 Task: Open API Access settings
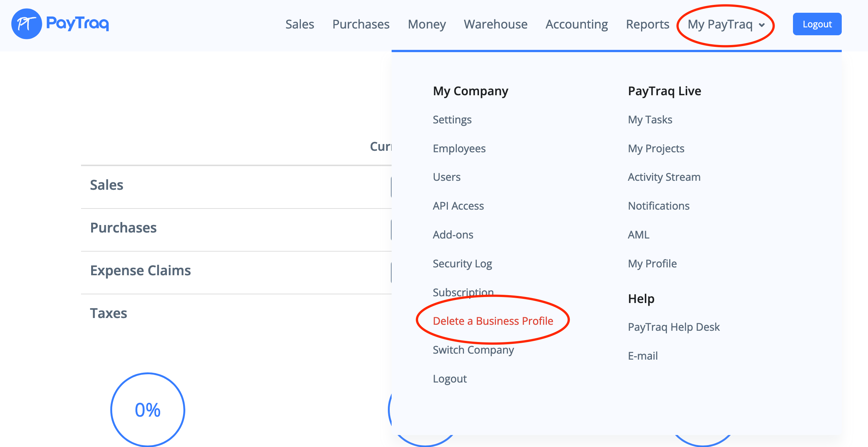pos(458,206)
